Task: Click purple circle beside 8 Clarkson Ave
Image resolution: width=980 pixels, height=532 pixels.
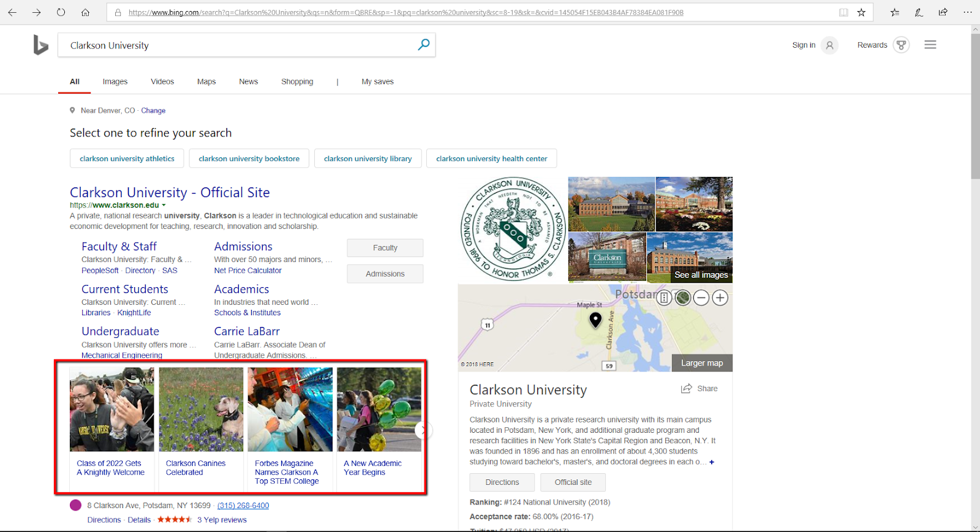Action: [x=76, y=505]
